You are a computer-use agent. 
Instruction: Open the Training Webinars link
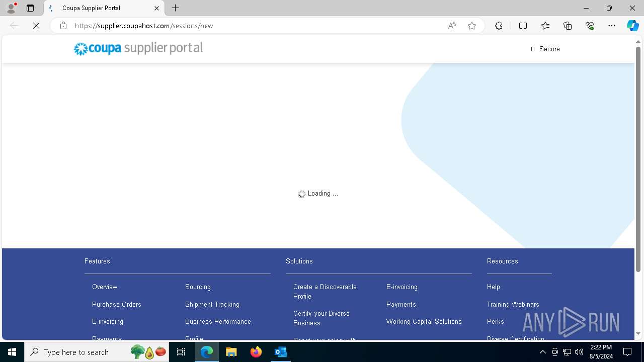click(513, 304)
